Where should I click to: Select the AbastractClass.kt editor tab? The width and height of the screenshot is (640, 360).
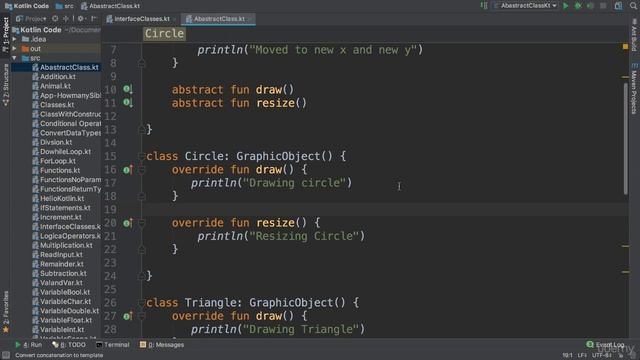(219, 19)
